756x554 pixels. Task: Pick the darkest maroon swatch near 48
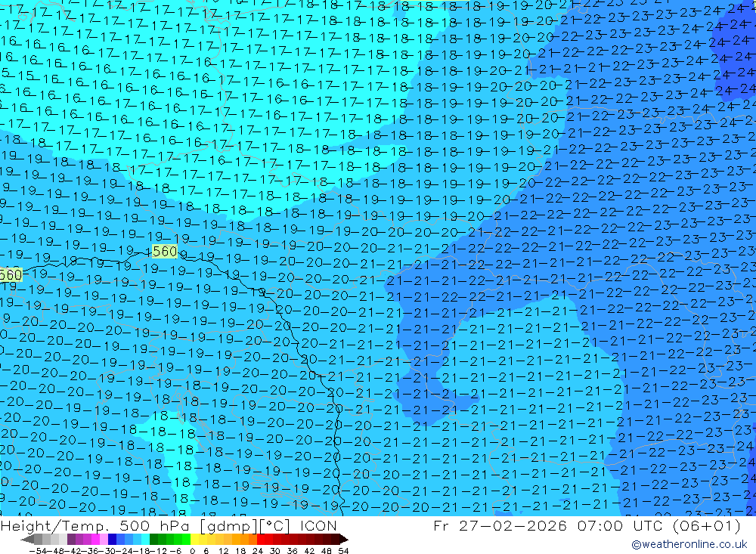pos(335,540)
